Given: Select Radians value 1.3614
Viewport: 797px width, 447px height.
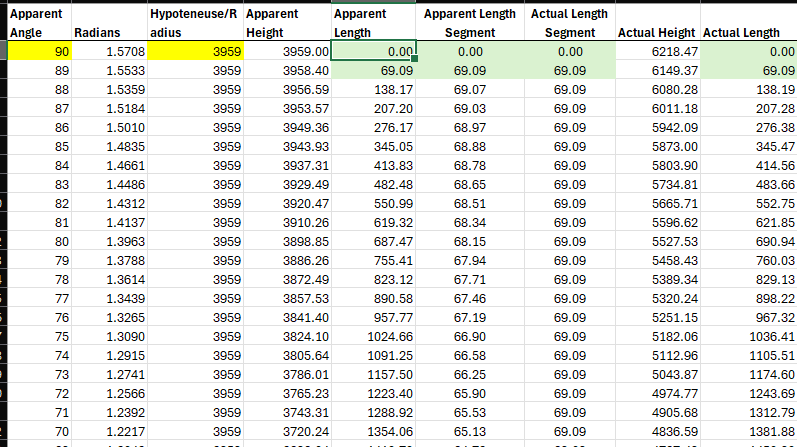Looking at the screenshot, I should [109, 279].
